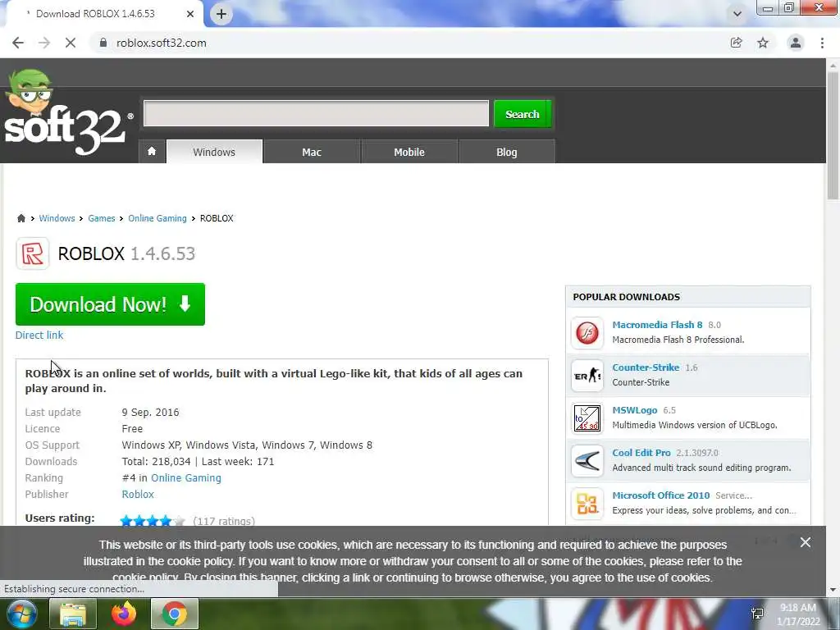The width and height of the screenshot is (840, 630).
Task: Open a new browser tab
Action: tap(221, 14)
